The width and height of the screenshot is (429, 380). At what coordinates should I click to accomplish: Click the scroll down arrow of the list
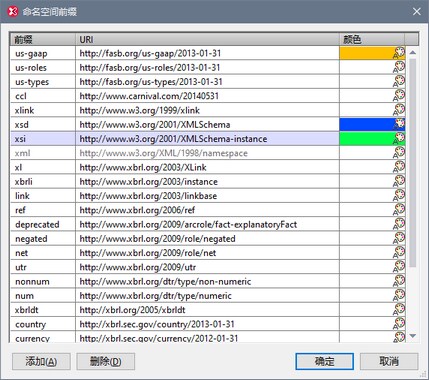[413, 336]
